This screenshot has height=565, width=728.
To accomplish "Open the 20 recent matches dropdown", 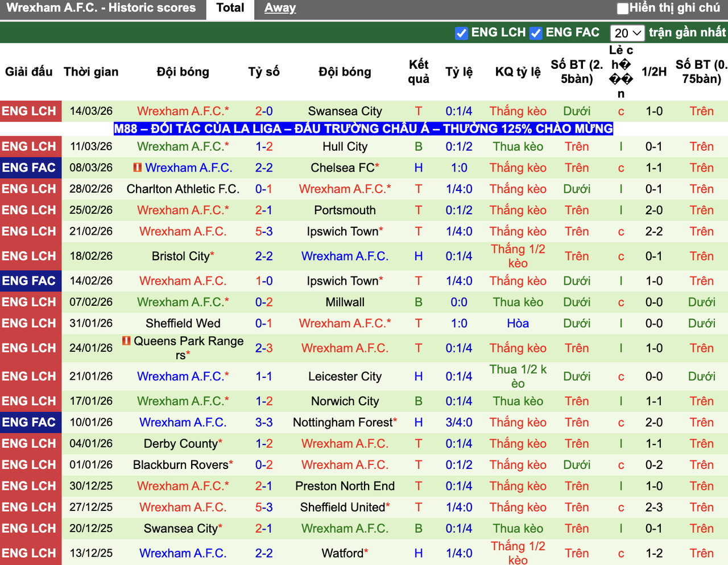I will click(627, 33).
